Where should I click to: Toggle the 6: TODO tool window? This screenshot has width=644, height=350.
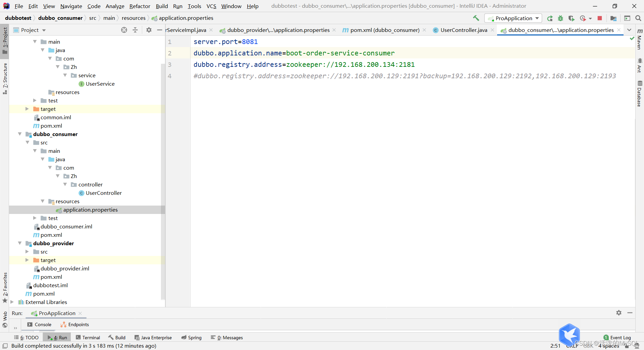coord(26,338)
